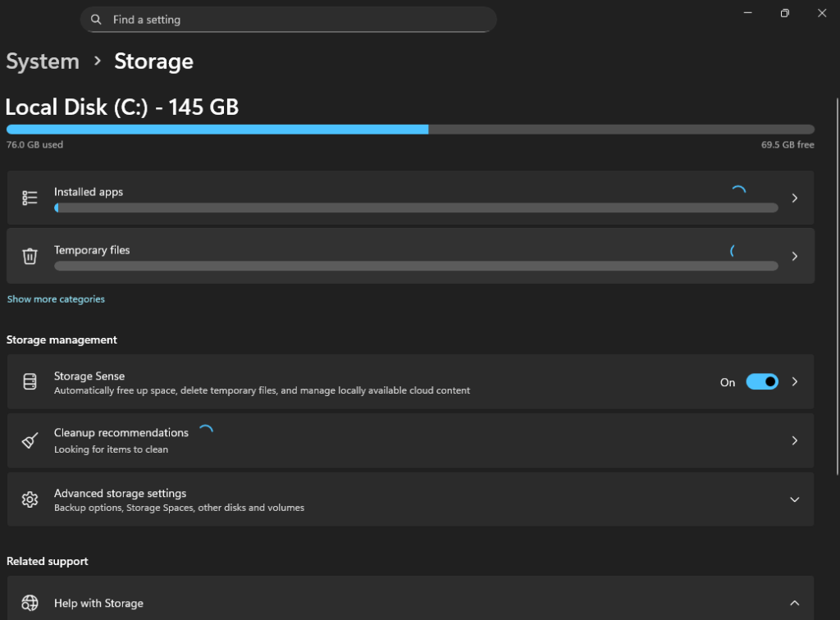The image size is (840, 620).
Task: Click inside the Find a setting search box
Action: (287, 19)
